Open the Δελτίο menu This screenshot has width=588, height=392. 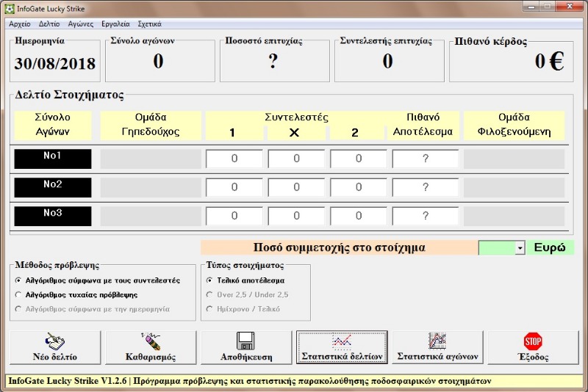coord(49,23)
